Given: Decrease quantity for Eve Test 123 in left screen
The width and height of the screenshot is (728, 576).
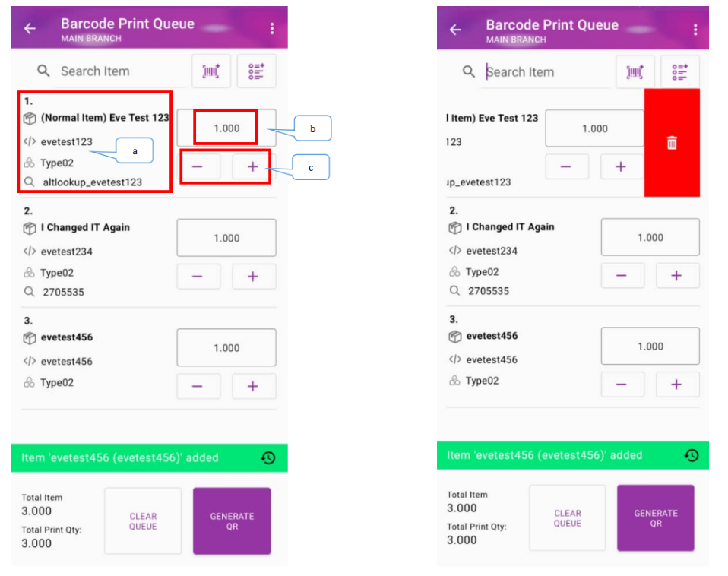Looking at the screenshot, I should (x=198, y=167).
